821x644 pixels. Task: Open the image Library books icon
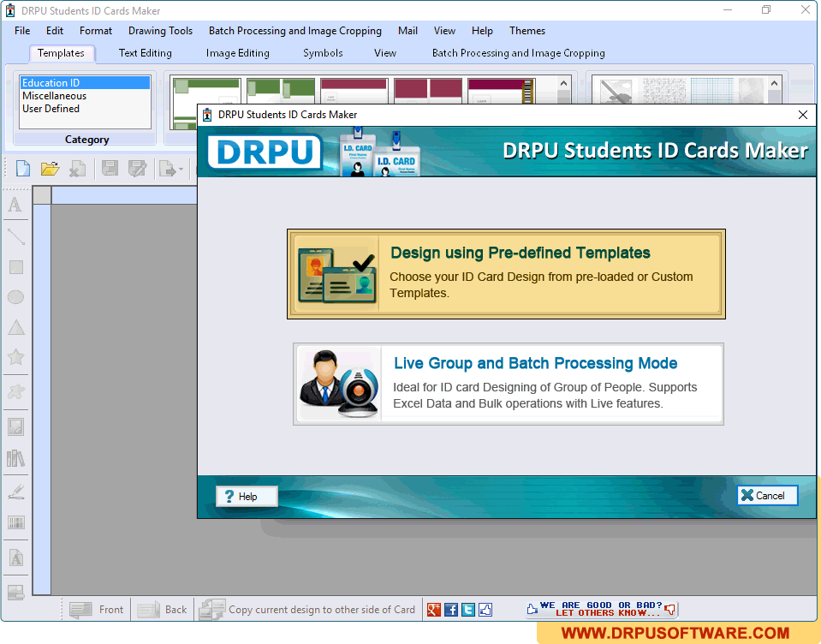[15, 459]
